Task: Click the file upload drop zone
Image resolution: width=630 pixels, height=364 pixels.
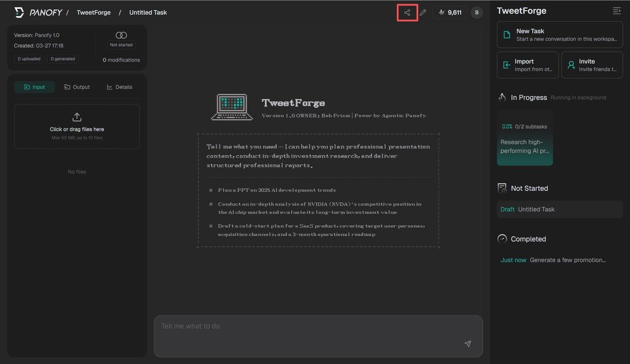Action: (x=77, y=126)
